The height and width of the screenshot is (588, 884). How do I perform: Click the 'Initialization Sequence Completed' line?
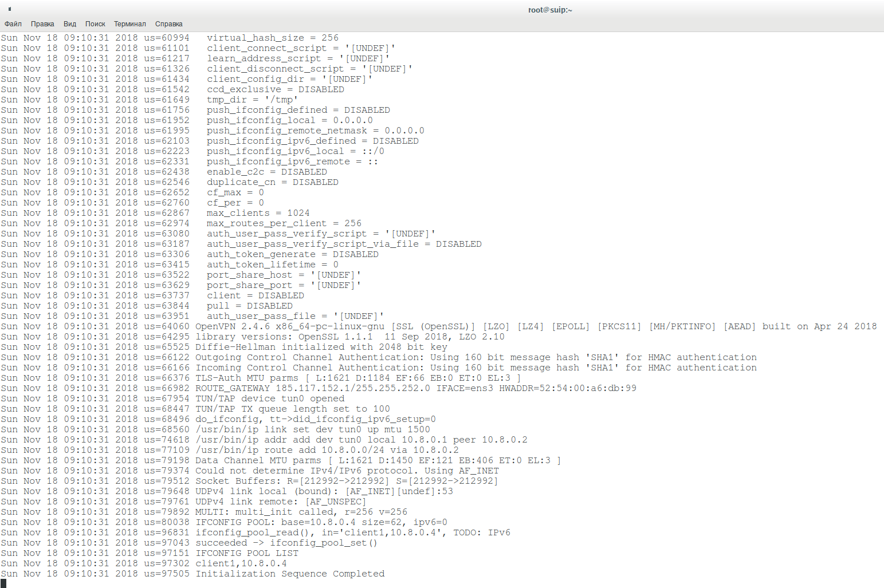click(x=290, y=574)
